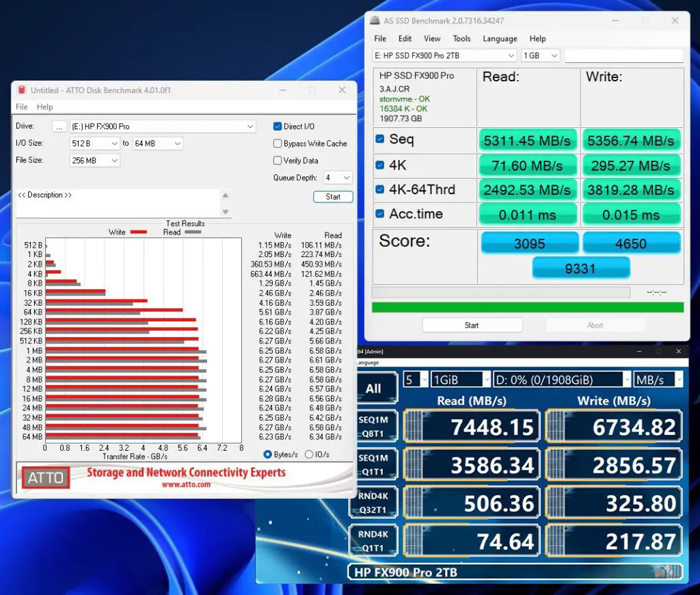Open AS SSD Help menu
Image resolution: width=700 pixels, height=595 pixels.
tap(537, 38)
